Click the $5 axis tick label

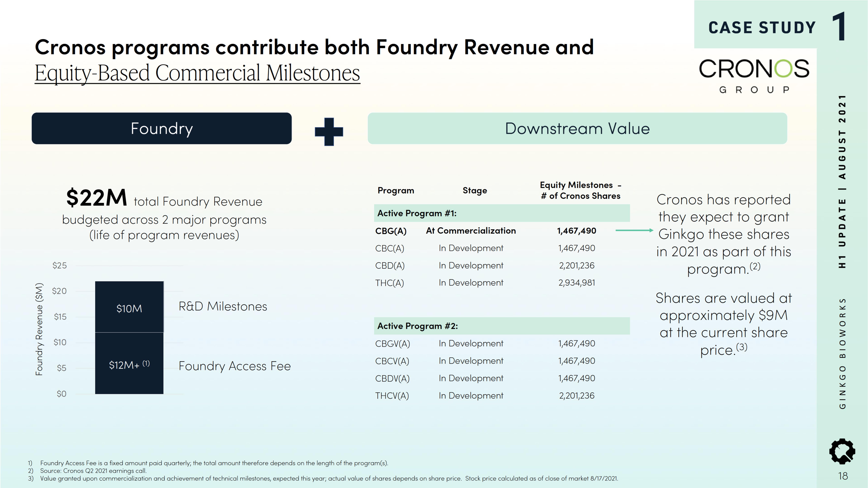pyautogui.click(x=61, y=368)
